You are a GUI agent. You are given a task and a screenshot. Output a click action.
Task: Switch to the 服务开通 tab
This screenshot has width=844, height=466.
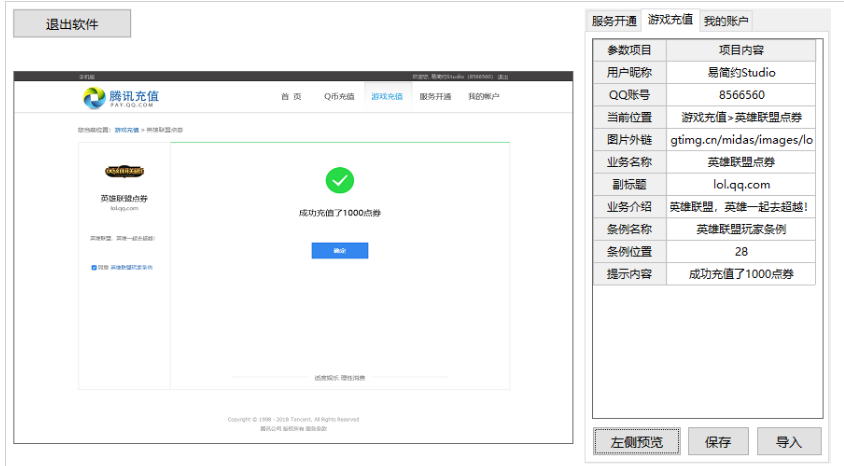click(614, 21)
